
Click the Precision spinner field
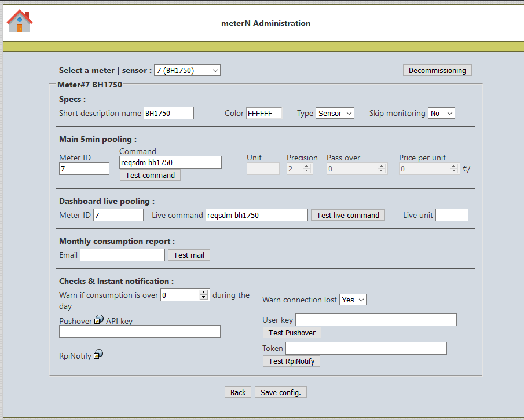[x=300, y=169]
